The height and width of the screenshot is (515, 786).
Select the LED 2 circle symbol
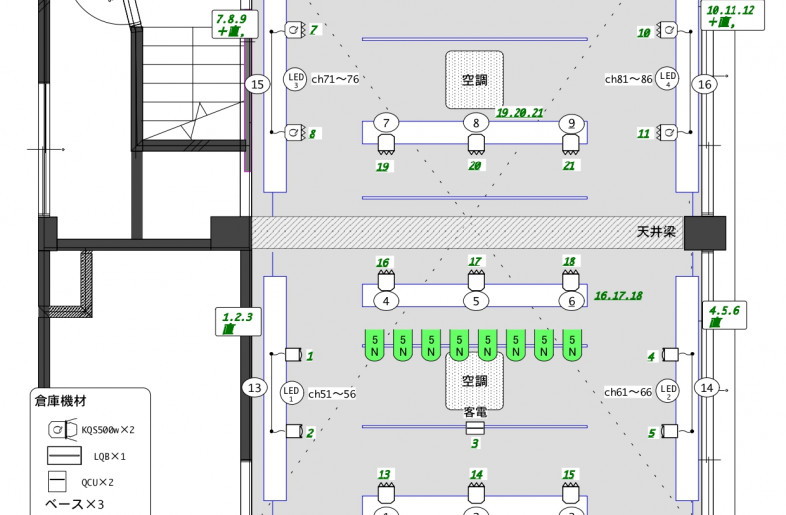[668, 391]
